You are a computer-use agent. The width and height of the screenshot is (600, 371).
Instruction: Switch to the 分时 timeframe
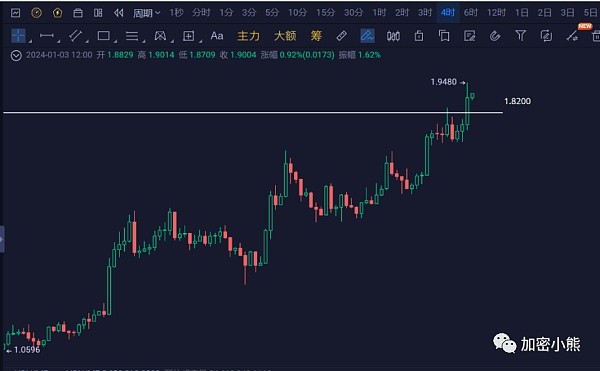201,13
